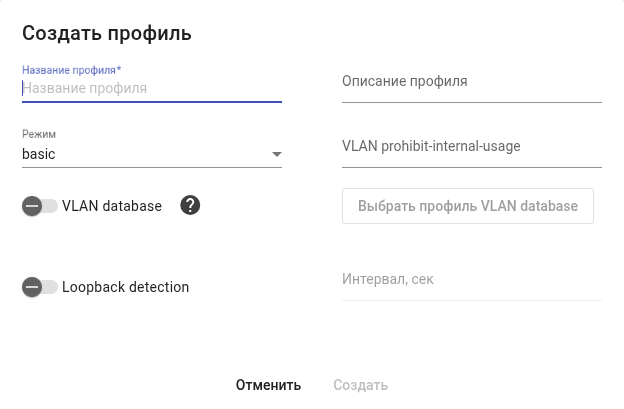
Task: Click the minus knob of Loopback detection switch
Action: point(32,287)
